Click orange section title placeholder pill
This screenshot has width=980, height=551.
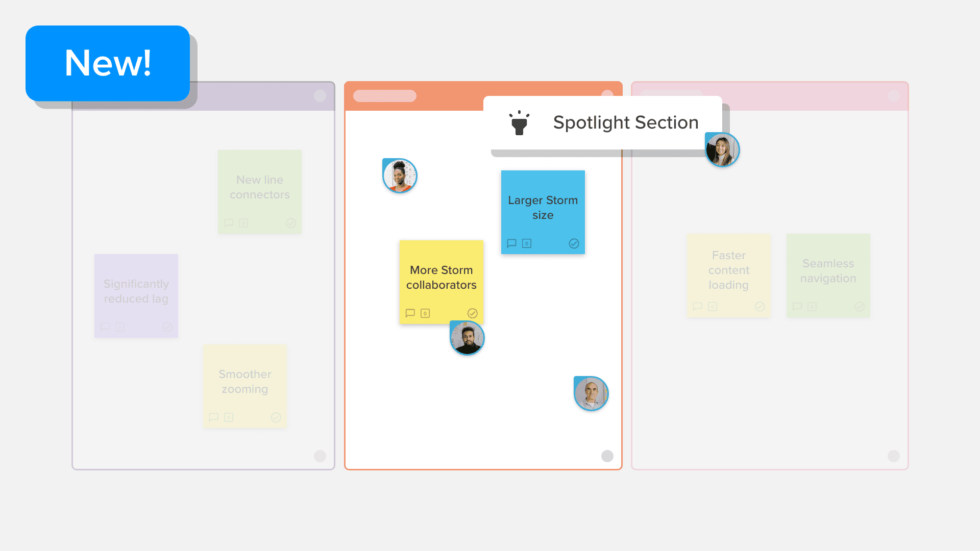385,96
